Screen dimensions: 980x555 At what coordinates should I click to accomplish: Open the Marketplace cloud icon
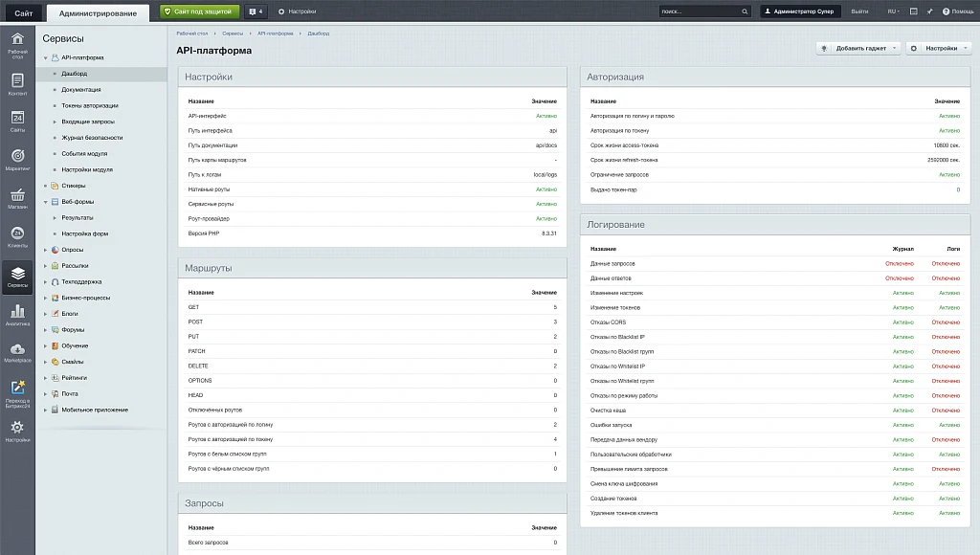click(x=17, y=353)
